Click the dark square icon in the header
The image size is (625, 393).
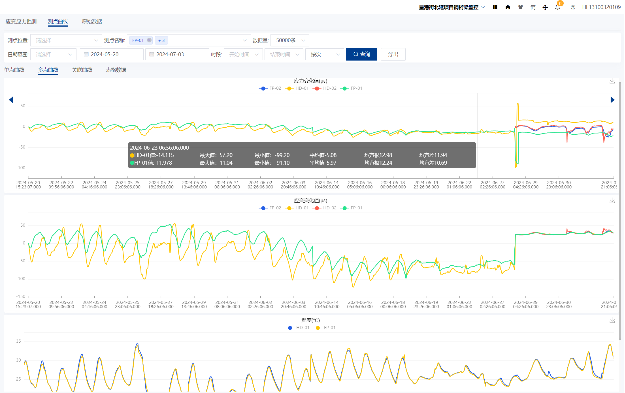[x=495, y=7]
